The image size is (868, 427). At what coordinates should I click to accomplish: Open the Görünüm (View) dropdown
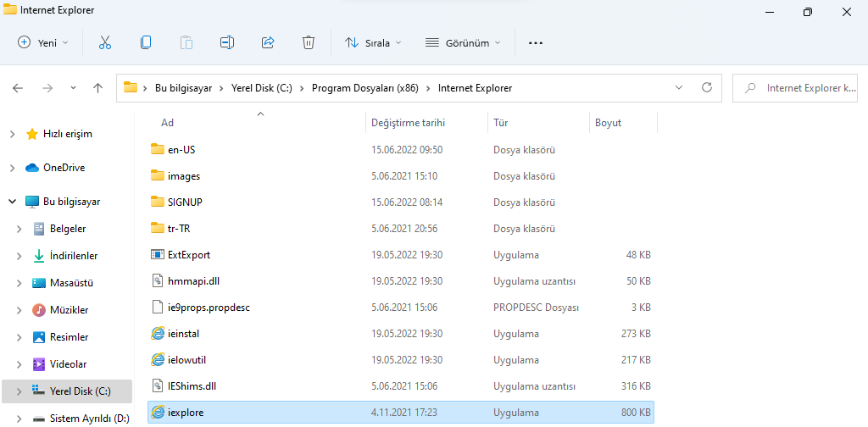[463, 42]
